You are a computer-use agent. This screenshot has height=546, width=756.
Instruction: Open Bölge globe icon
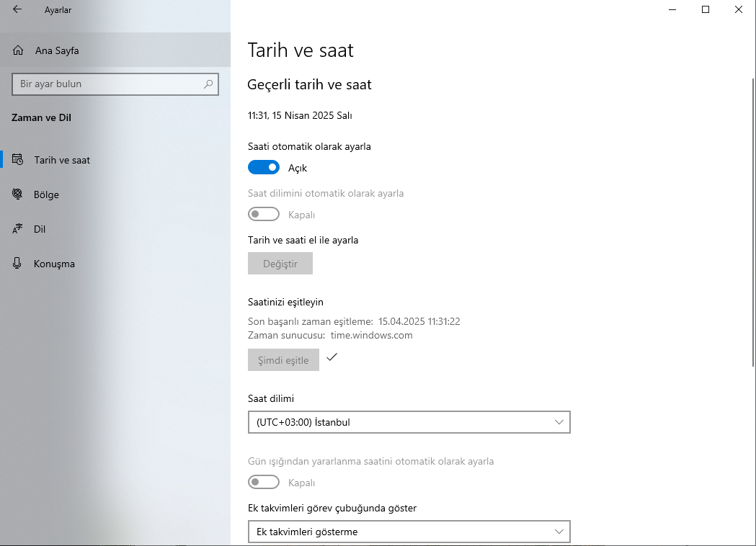click(17, 194)
